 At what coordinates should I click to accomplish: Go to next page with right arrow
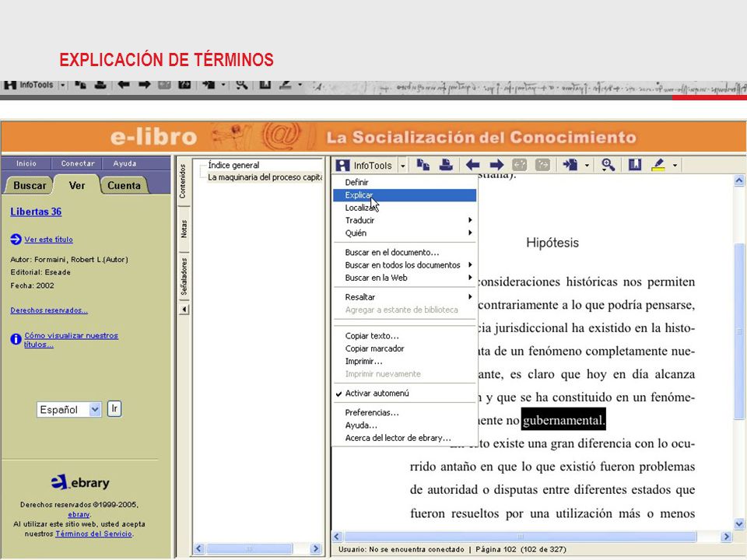(x=496, y=165)
